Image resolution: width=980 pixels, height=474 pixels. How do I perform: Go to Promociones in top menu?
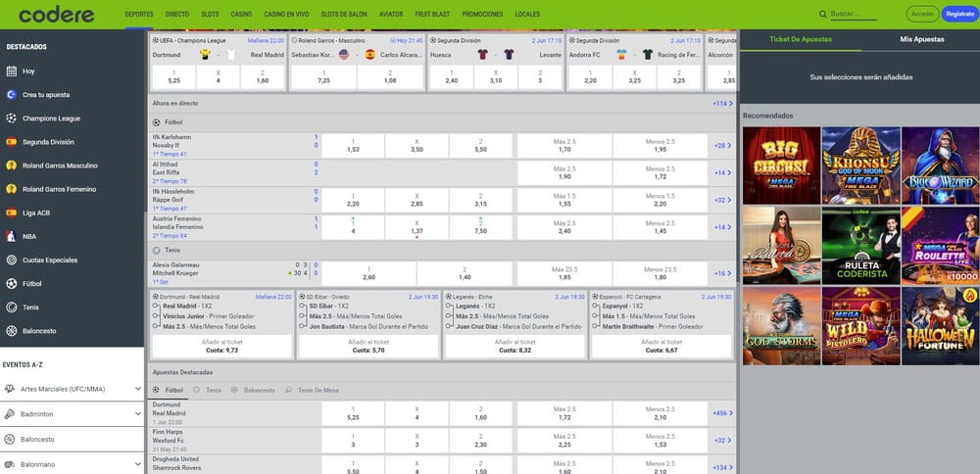(482, 15)
